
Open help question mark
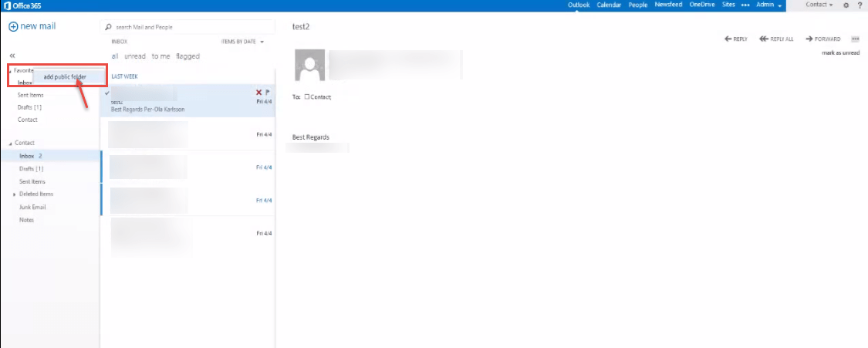point(860,5)
